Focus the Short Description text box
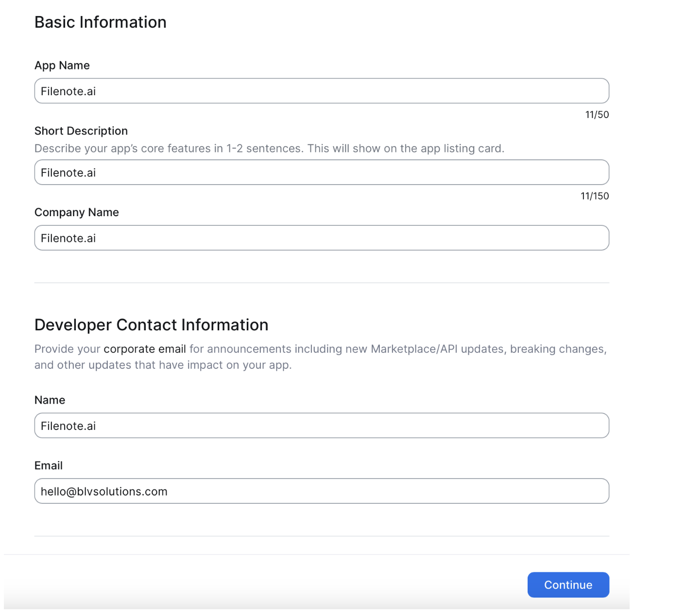 [321, 172]
